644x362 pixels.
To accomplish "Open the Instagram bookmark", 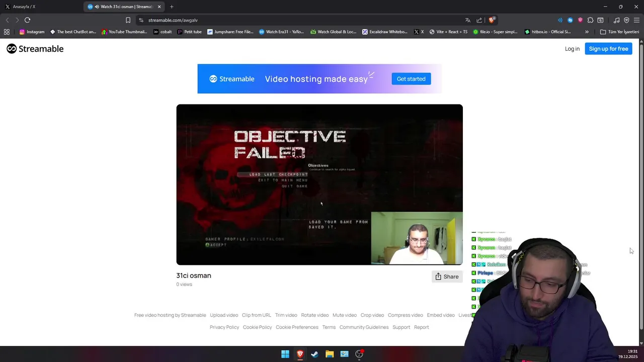I will click(x=32, y=32).
